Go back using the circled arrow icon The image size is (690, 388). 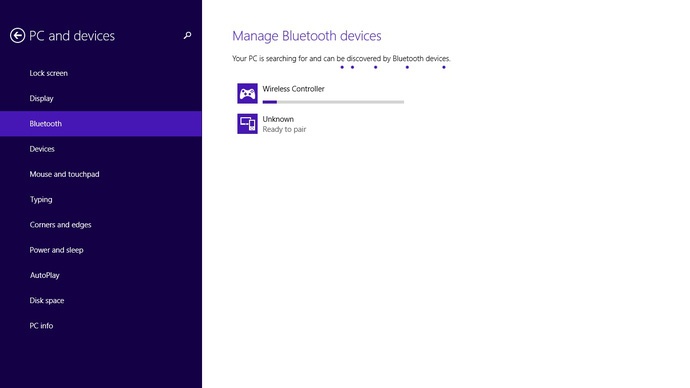[x=17, y=36]
